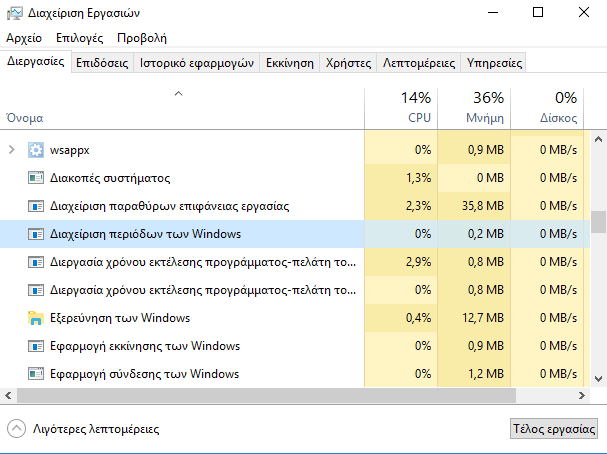Viewport: 607px width, 454px height.
Task: Click the 1,3% CPU value
Action: coord(418,178)
